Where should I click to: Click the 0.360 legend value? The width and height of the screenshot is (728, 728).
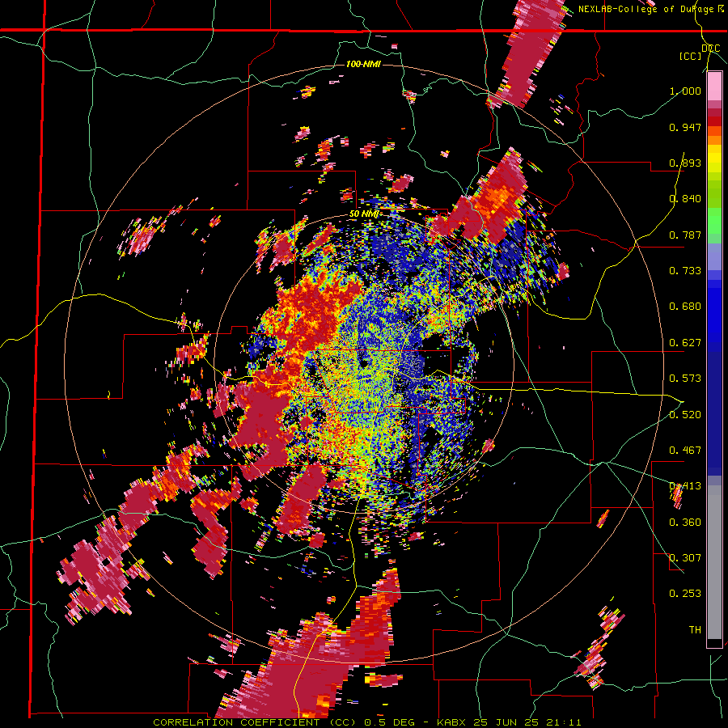tap(685, 523)
